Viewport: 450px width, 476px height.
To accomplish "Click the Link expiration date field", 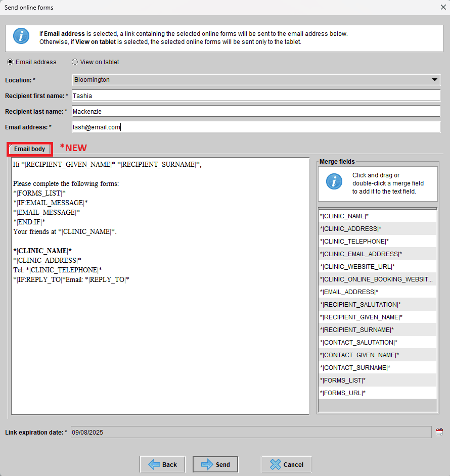I will click(250, 432).
